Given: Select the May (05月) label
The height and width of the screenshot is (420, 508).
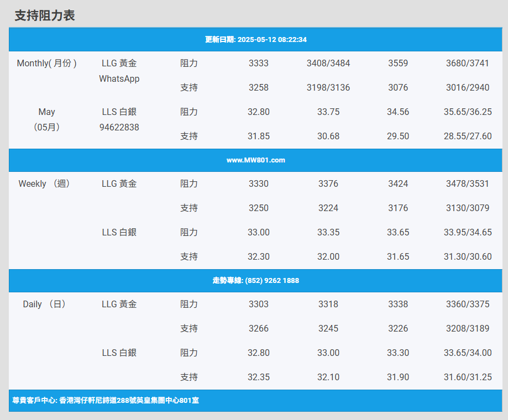Looking at the screenshot, I should coord(46,119).
